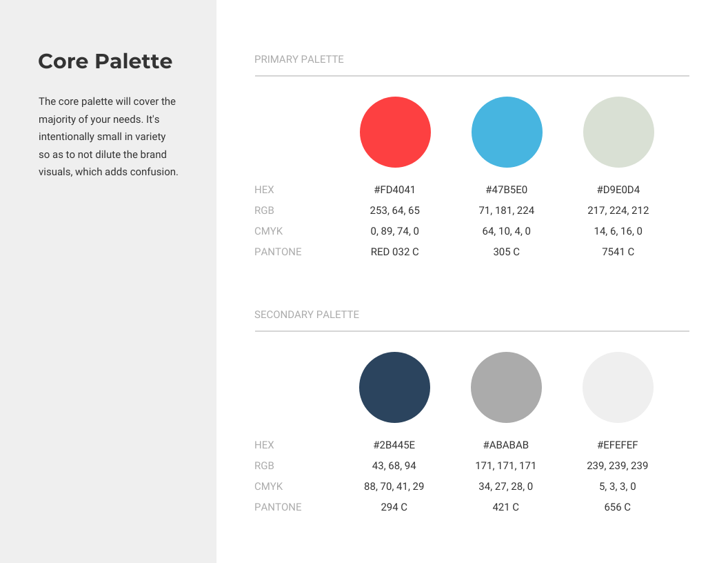Select CMYK value 88, 70, 41, 29
The image size is (728, 563).
click(x=394, y=486)
